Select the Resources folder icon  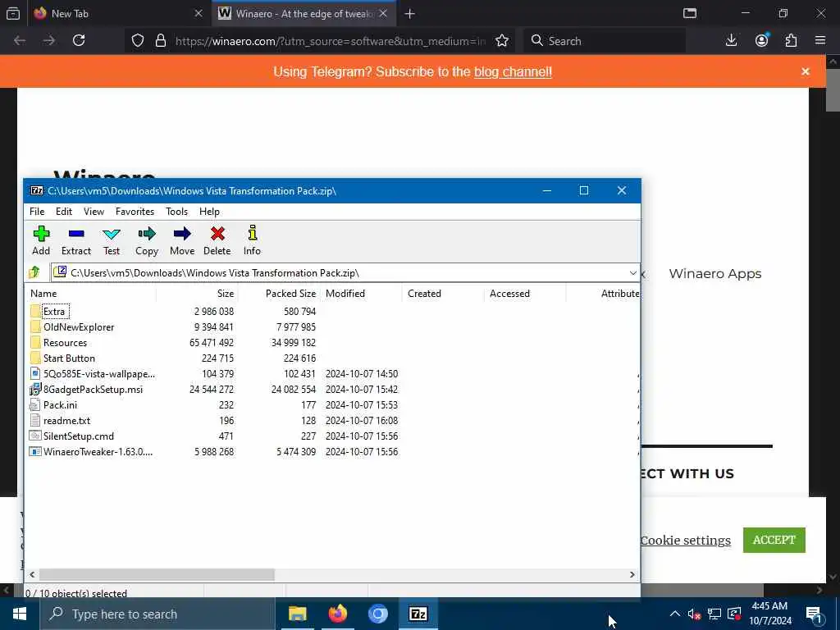tap(35, 342)
